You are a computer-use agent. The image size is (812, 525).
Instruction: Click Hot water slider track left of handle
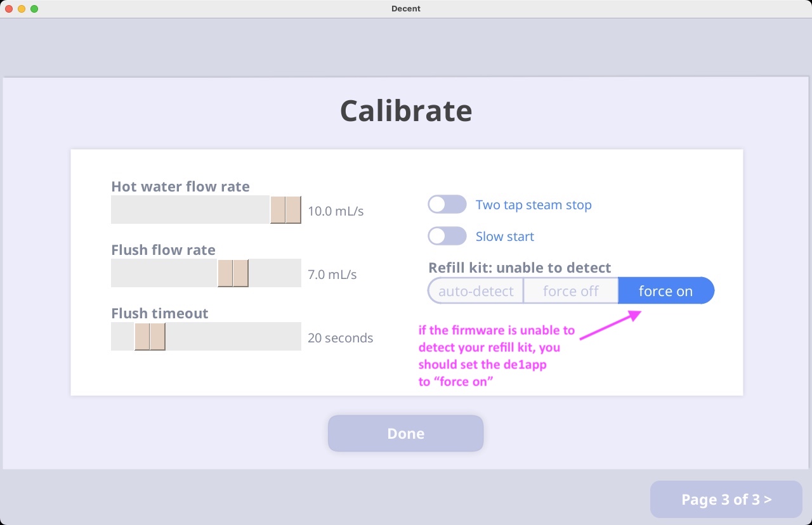(190, 210)
